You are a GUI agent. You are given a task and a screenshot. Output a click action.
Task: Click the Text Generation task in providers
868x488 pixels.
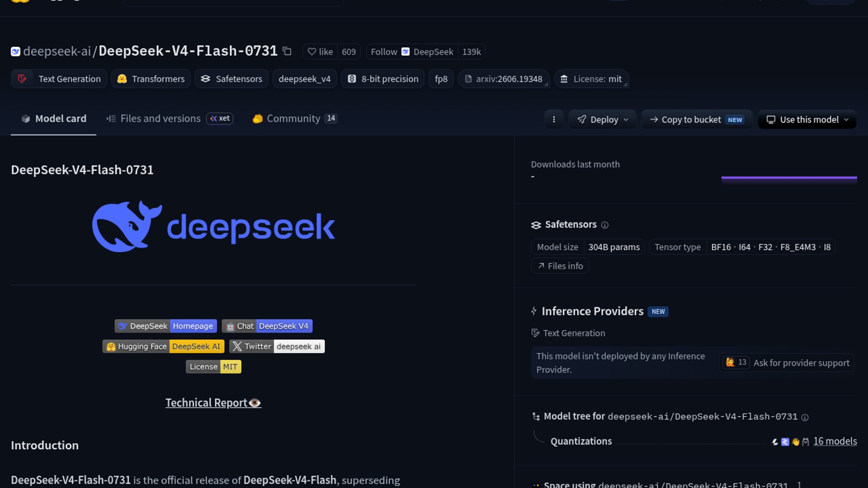tap(568, 333)
